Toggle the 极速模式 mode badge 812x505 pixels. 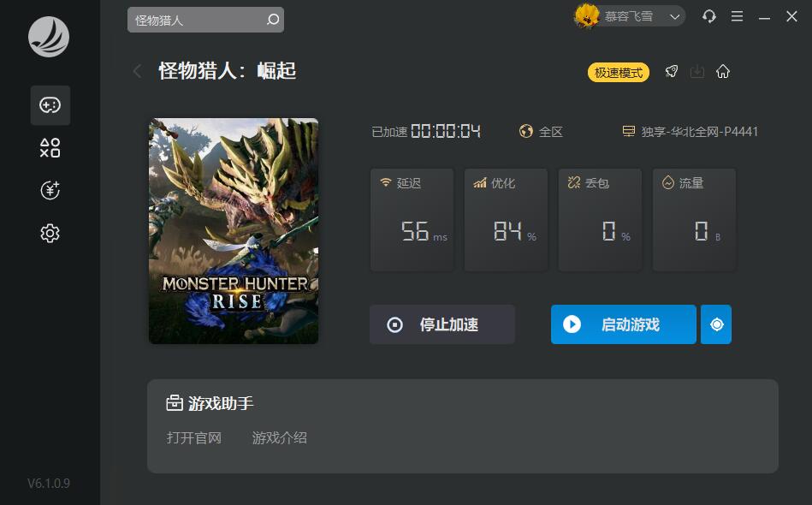619,73
